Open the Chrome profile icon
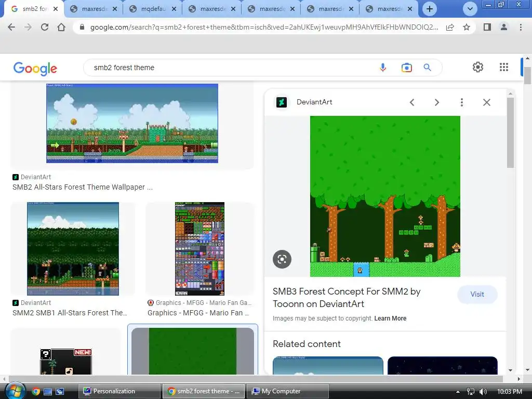 point(504,27)
